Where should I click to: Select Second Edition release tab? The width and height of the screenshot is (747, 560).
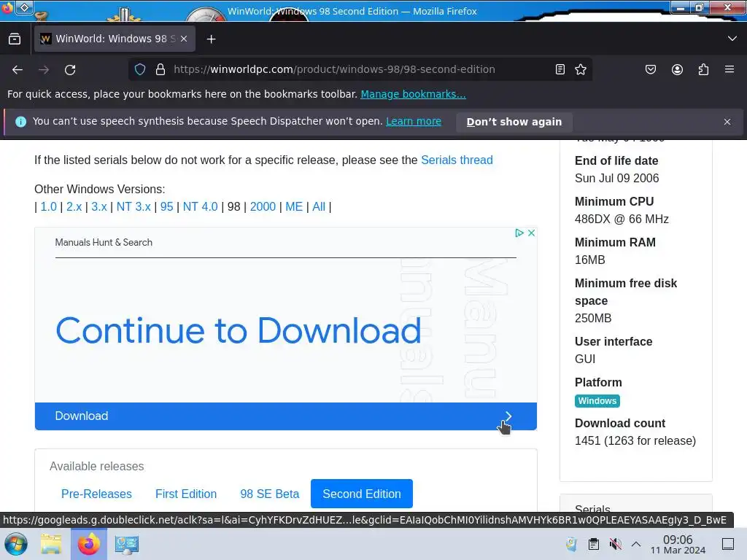click(362, 494)
